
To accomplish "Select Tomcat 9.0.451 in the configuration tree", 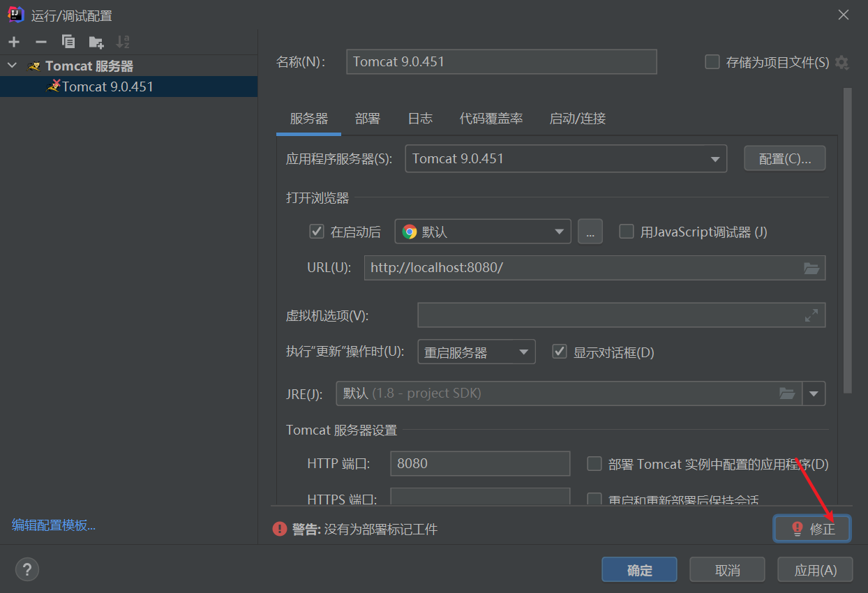I will (128, 87).
